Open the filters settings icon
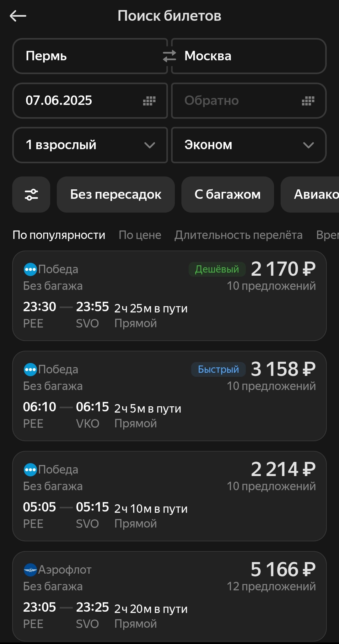 (x=31, y=194)
